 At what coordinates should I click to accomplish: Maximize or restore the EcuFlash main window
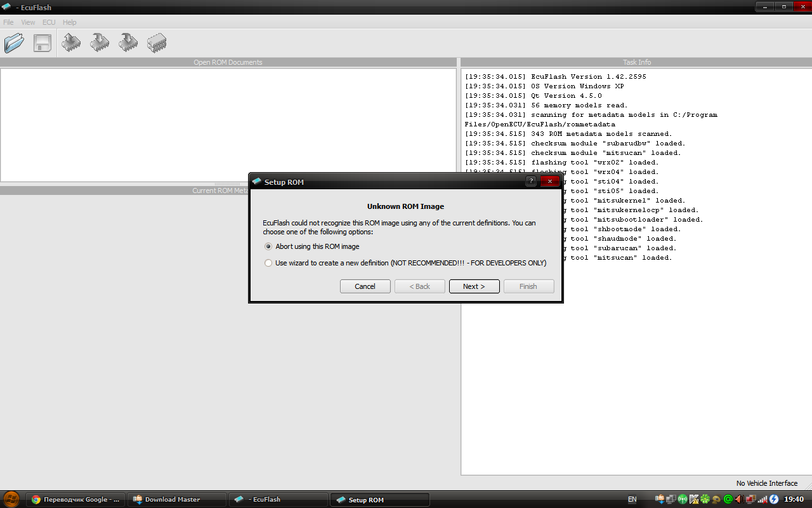click(783, 6)
